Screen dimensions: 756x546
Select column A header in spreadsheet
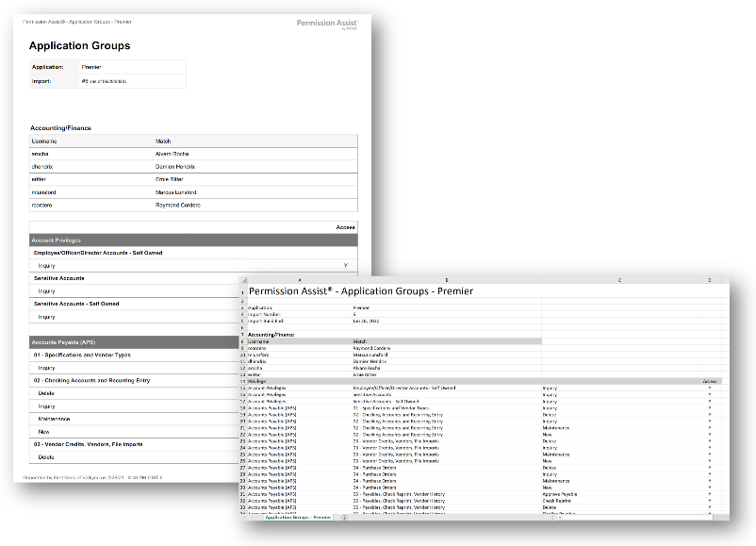click(x=299, y=279)
